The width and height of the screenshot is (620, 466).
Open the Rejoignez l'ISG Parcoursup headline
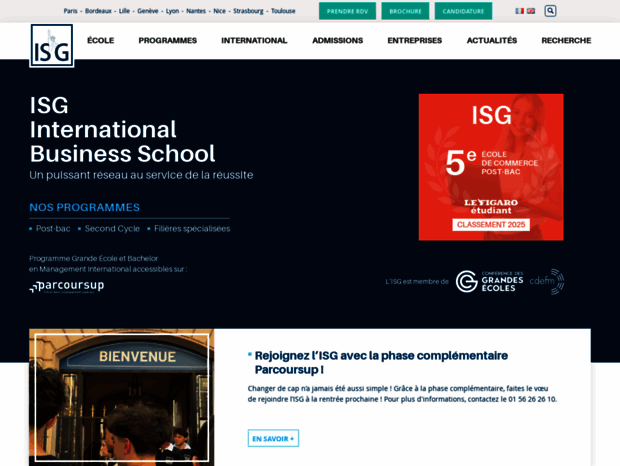pyautogui.click(x=381, y=362)
